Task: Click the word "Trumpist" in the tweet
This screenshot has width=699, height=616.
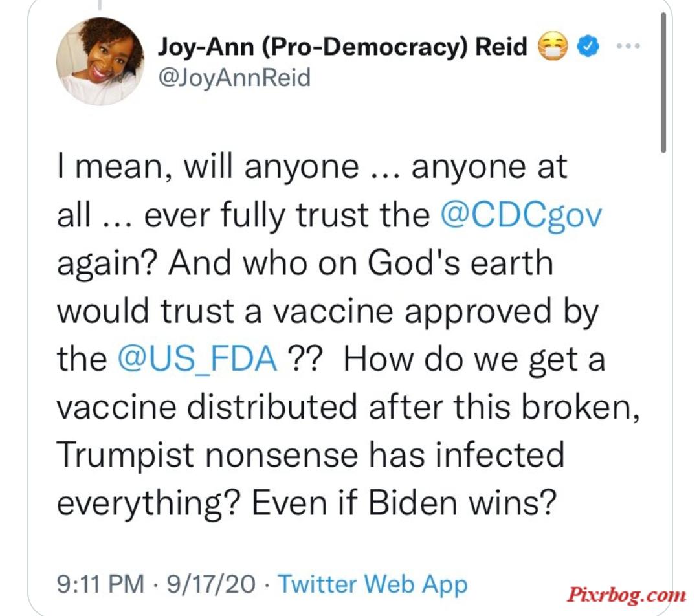Action: tap(126, 456)
